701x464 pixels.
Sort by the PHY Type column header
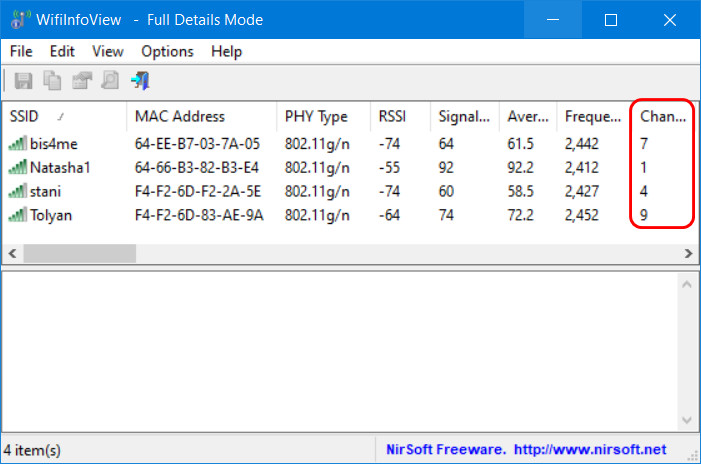pos(324,116)
